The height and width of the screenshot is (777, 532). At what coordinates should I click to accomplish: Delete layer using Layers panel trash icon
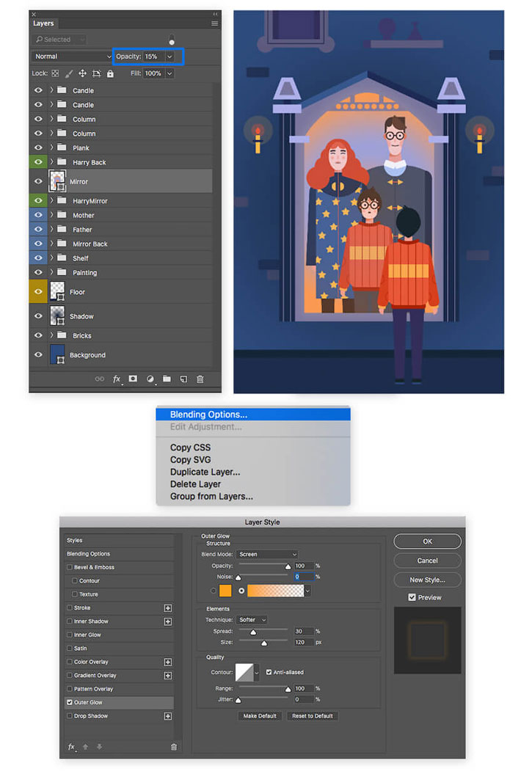click(200, 379)
